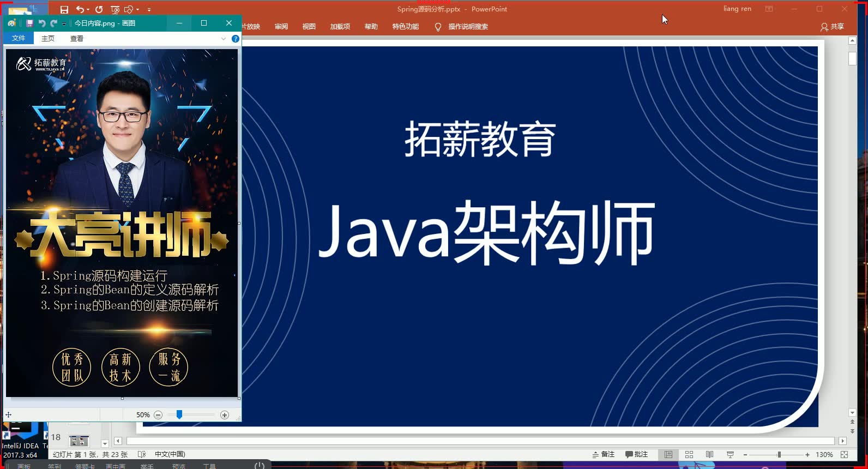
Task: Redo action in PowerPoint quick access
Action: coord(99,9)
